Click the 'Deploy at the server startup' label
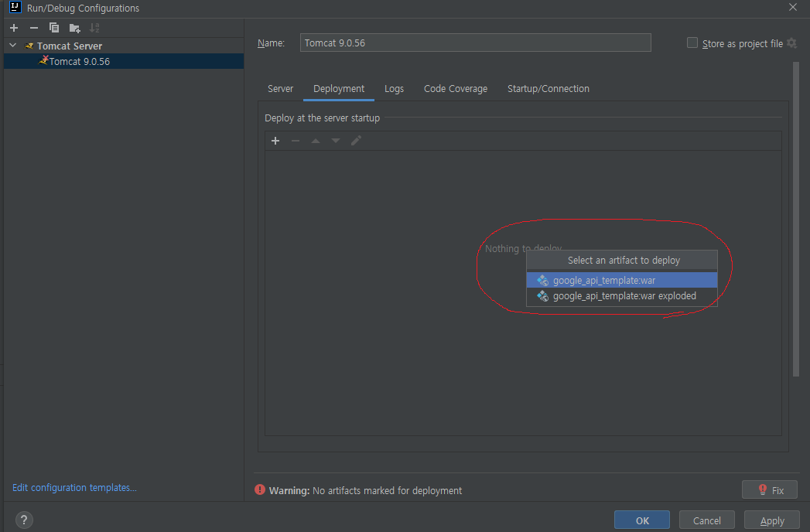 (x=323, y=118)
